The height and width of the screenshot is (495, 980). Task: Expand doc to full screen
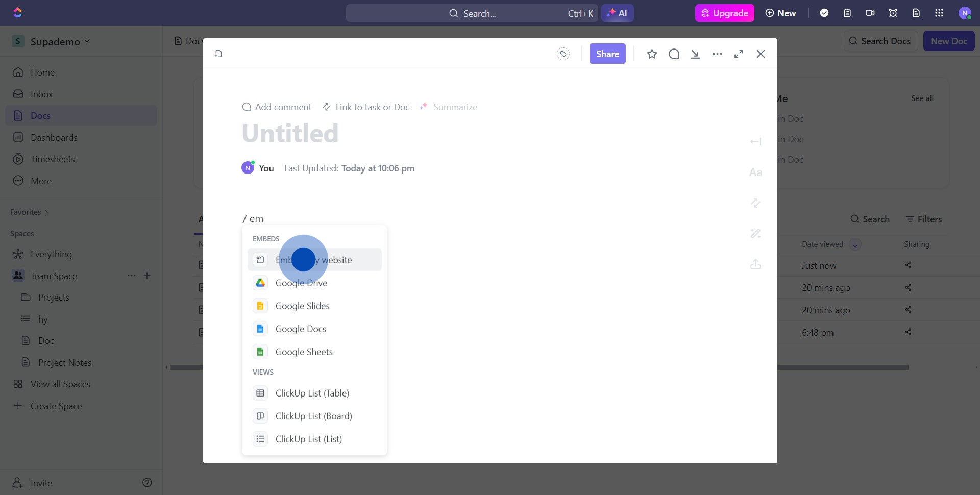(739, 54)
